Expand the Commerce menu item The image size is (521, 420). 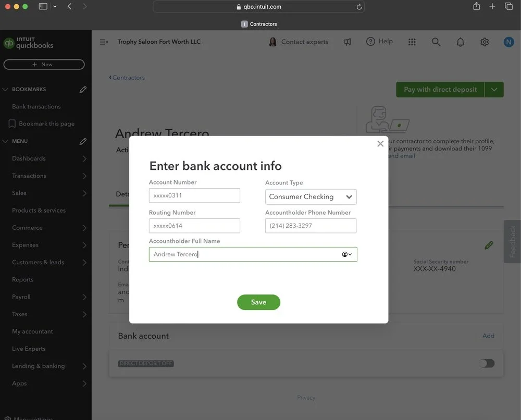coord(84,228)
